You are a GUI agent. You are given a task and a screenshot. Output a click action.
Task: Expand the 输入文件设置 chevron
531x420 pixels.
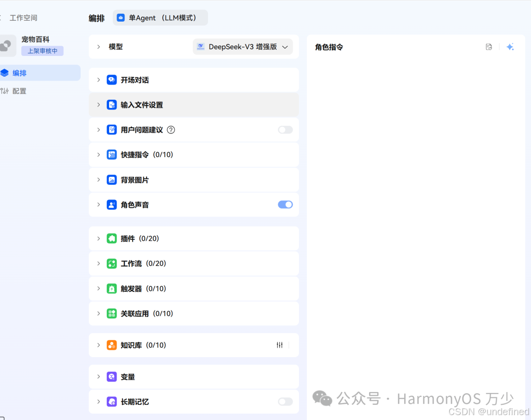[x=98, y=105]
